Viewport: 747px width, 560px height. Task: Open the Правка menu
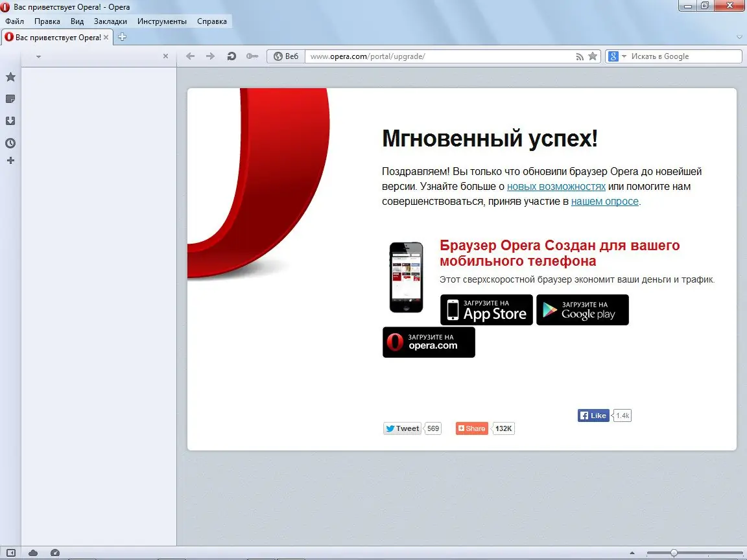click(x=47, y=21)
